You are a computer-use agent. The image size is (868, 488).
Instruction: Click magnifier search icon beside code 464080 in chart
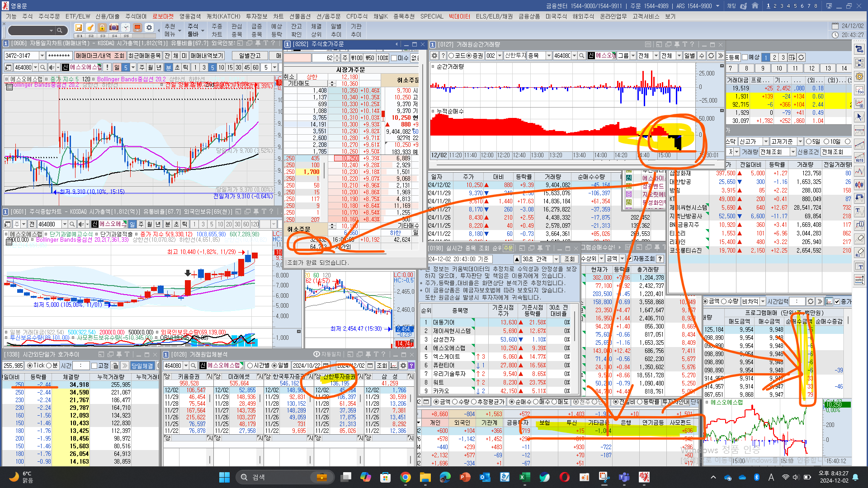(x=43, y=67)
